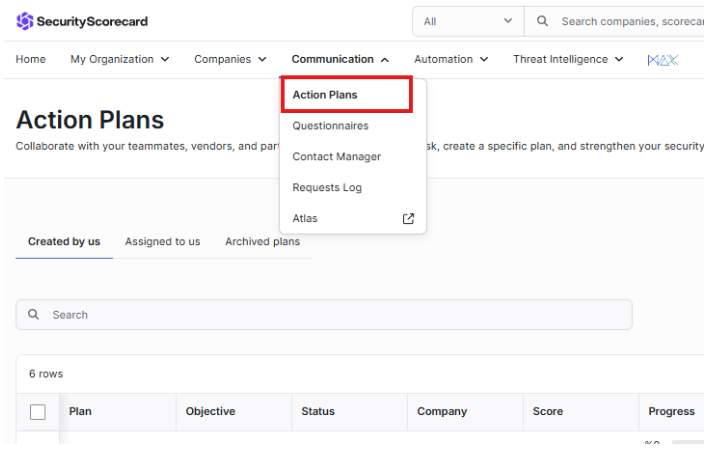Open the MAX logo link
This screenshot has width=727, height=452.
tap(663, 60)
